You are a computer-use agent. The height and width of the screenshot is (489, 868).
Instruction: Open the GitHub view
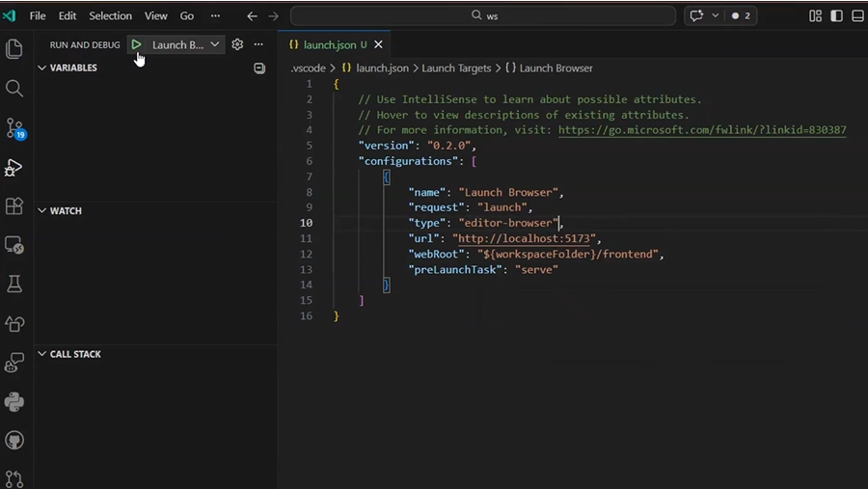pos(14,440)
